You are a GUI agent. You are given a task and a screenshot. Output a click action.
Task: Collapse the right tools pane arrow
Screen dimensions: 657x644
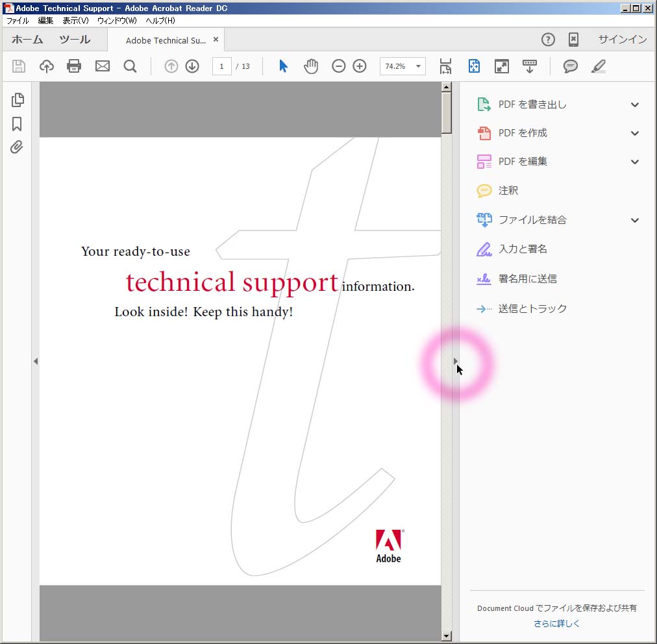pos(456,361)
